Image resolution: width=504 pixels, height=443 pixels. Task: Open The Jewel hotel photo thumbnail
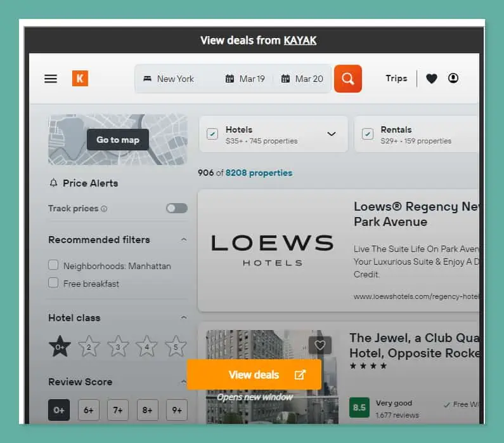pyautogui.click(x=272, y=377)
